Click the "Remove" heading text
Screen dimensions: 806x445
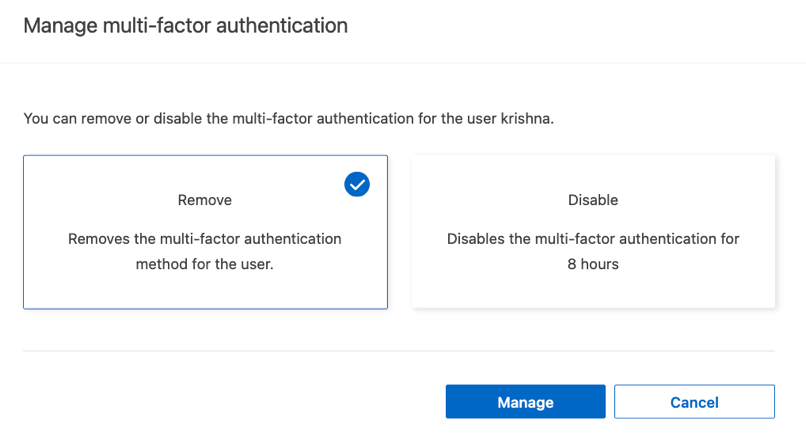(205, 200)
